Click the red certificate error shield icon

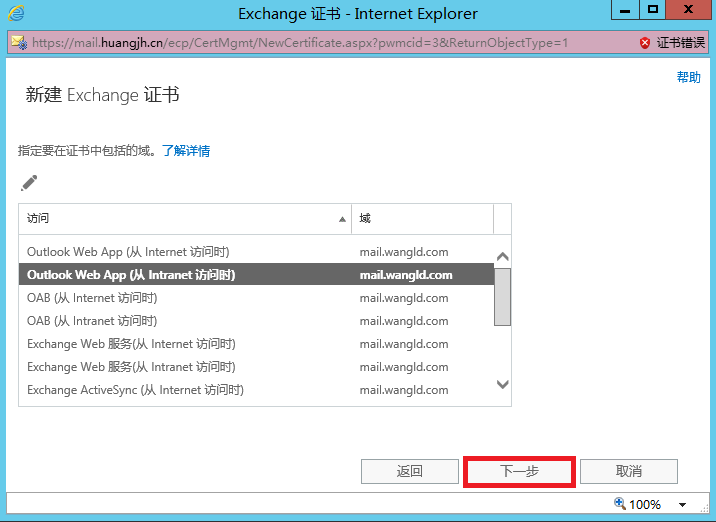645,43
